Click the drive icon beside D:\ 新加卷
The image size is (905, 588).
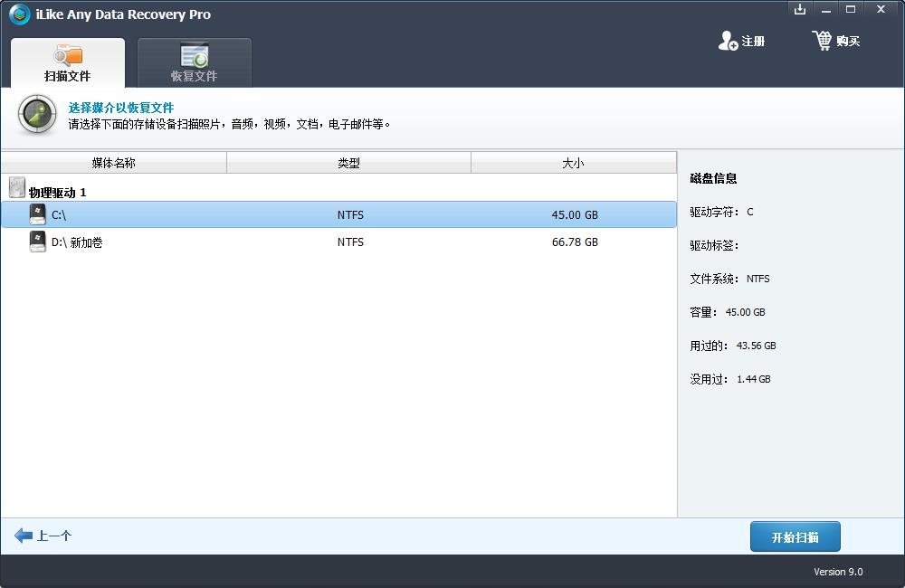pos(37,242)
